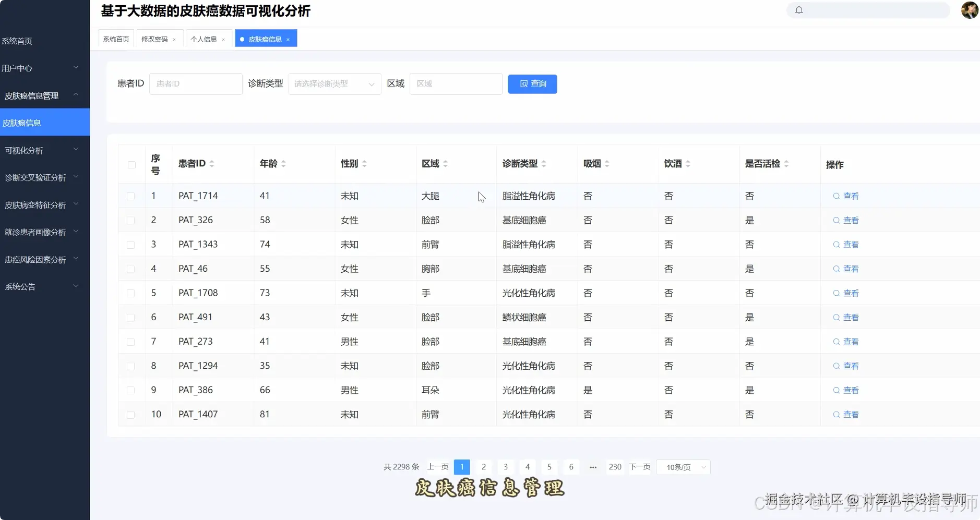The height and width of the screenshot is (520, 980).
Task: Click the 患者ID input field
Action: click(x=196, y=83)
